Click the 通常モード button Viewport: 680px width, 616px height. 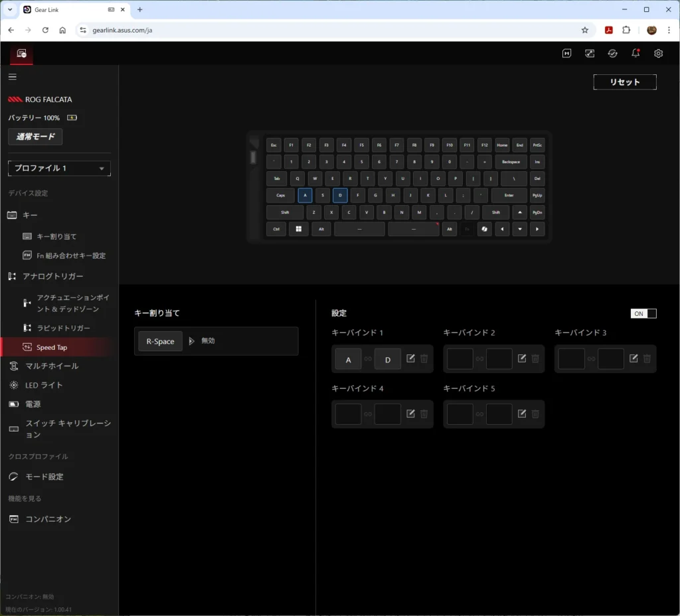point(35,137)
